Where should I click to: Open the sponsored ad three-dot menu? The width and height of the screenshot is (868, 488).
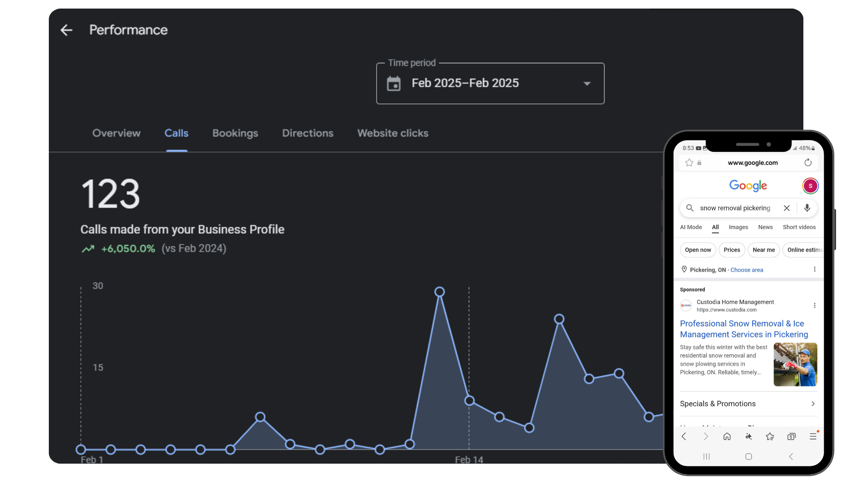(815, 305)
